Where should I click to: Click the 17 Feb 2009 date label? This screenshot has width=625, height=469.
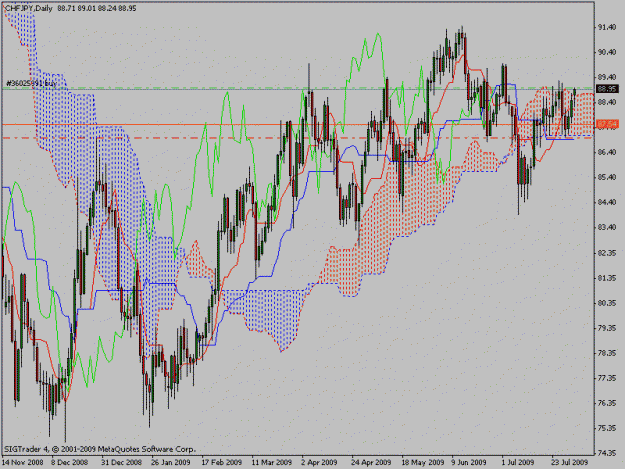coord(221,463)
